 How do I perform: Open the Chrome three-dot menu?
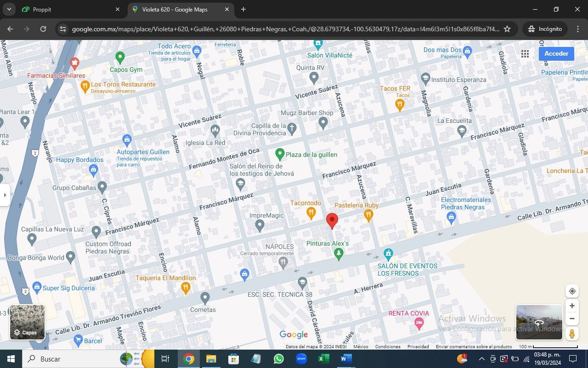[x=578, y=29]
